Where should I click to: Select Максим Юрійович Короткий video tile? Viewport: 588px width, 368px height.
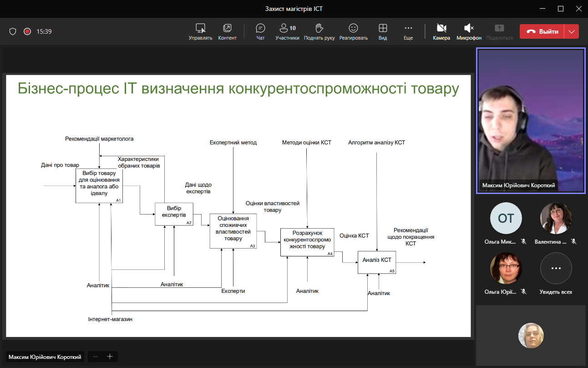[x=530, y=121]
